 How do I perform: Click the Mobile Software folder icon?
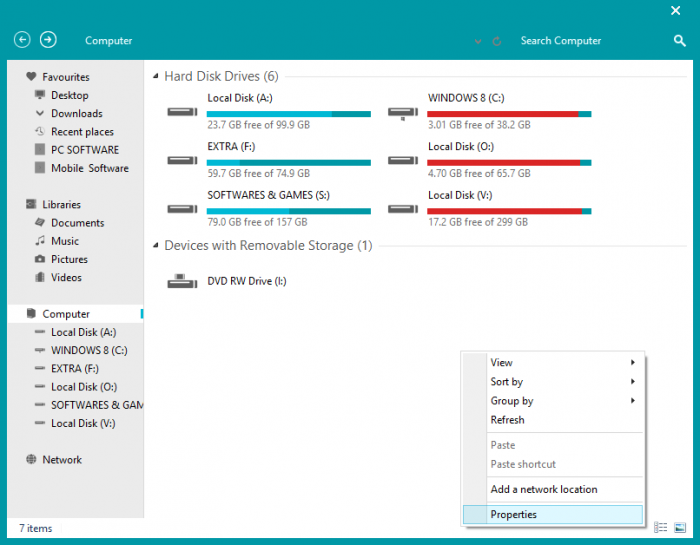tap(40, 167)
